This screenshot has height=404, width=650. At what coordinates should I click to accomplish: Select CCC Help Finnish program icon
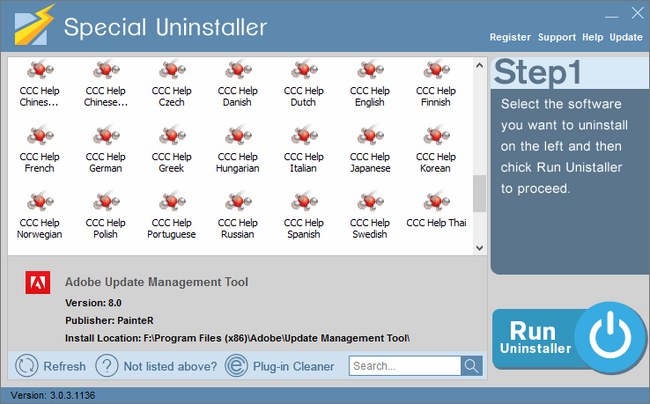(436, 70)
